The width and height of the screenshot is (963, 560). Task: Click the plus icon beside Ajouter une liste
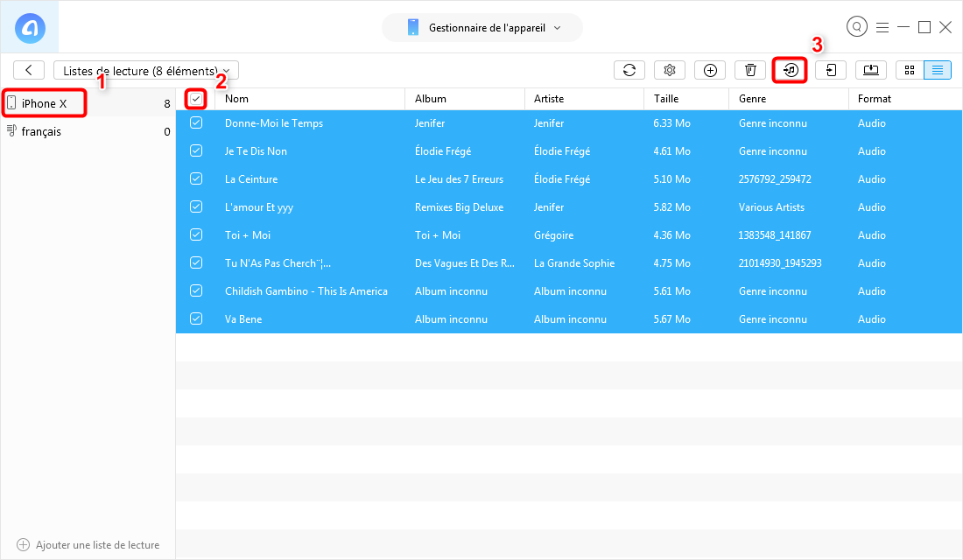[24, 544]
